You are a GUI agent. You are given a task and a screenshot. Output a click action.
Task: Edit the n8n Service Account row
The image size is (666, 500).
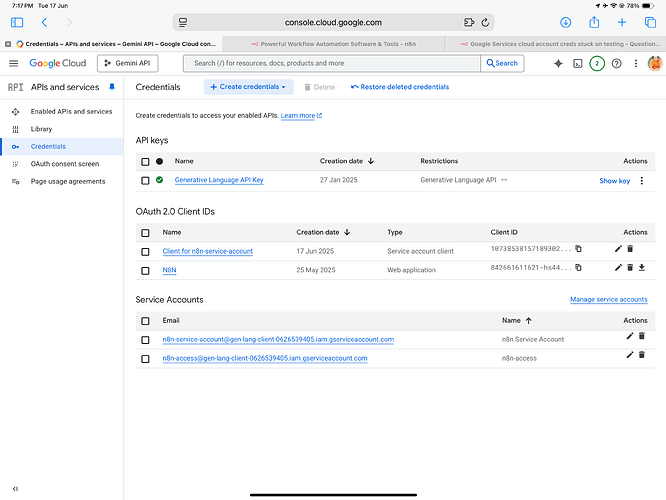(630, 336)
